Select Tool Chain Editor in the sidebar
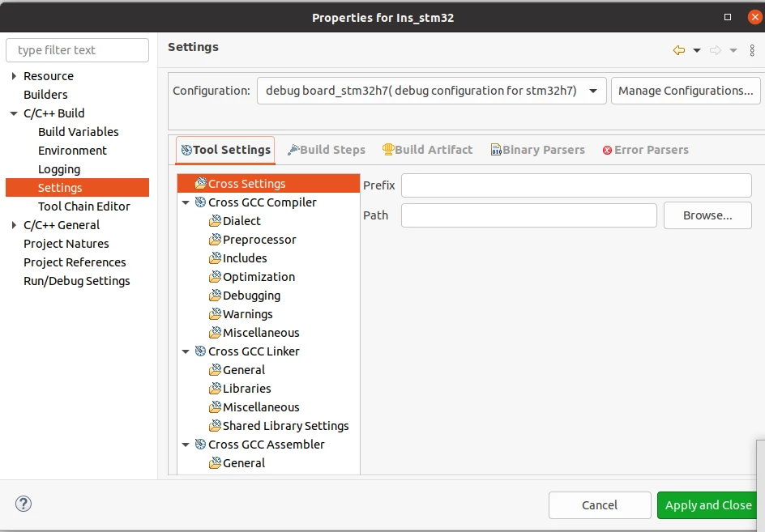The image size is (765, 532). (84, 206)
